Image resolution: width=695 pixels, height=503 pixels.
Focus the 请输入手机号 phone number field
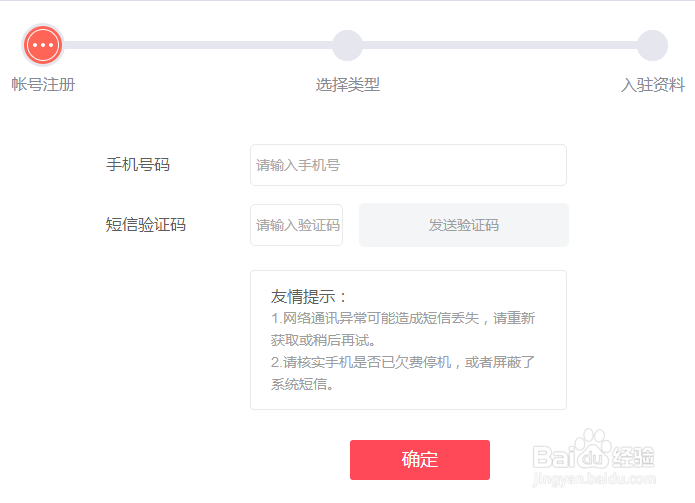(408, 165)
